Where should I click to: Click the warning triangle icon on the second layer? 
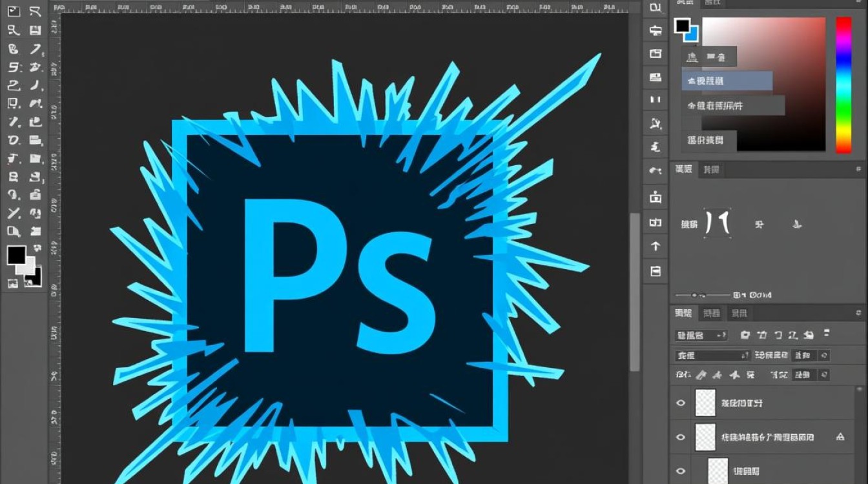coord(840,437)
